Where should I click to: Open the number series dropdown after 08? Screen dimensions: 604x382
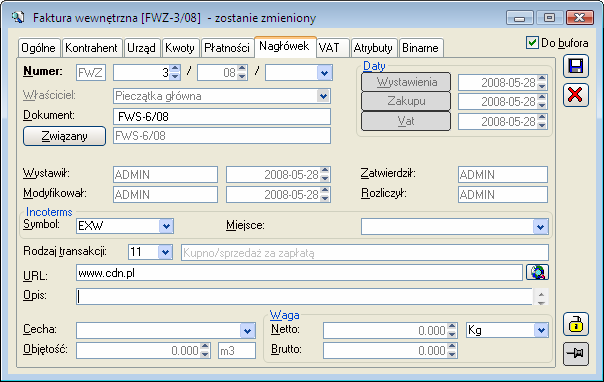pos(324,72)
